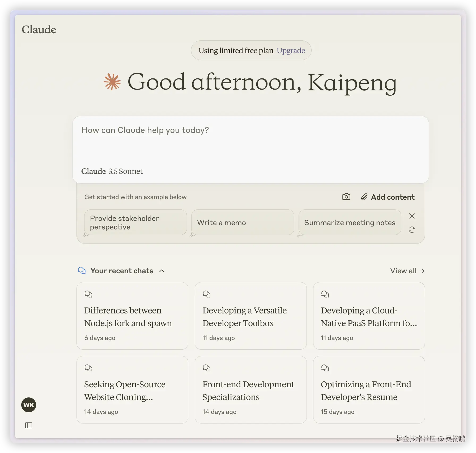476x453 pixels.
Task: Click the 'Your recent chats' heading
Action: pos(122,271)
